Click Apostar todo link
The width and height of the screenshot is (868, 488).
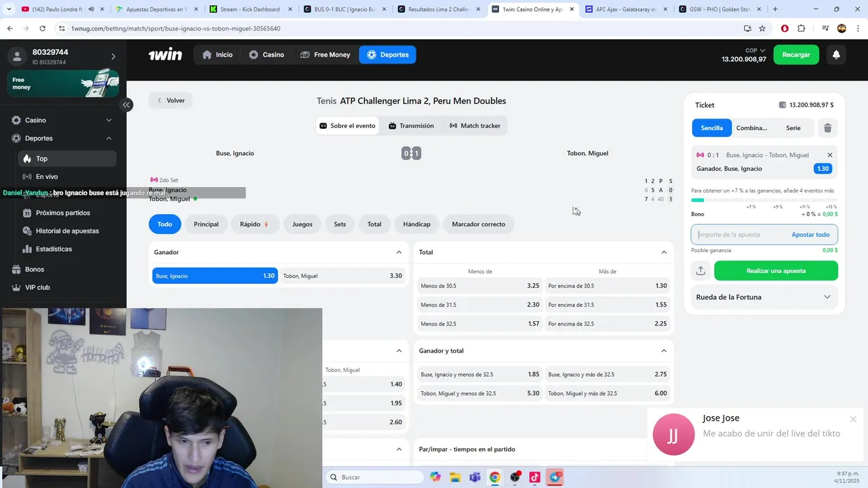point(810,235)
